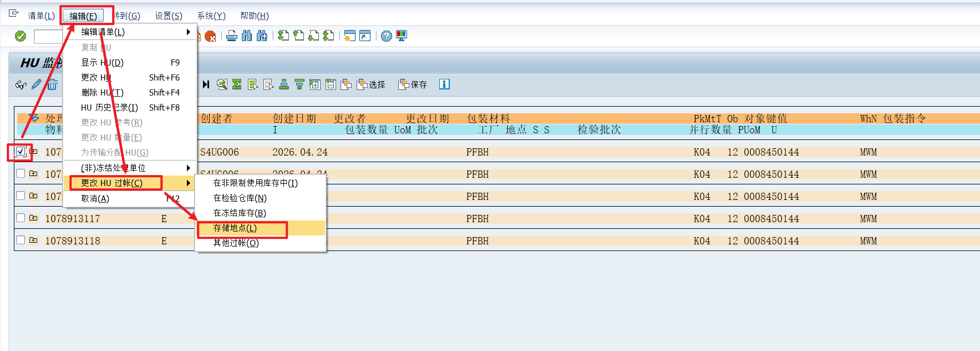
Task: Click the Find binoculars icon
Action: click(x=247, y=36)
